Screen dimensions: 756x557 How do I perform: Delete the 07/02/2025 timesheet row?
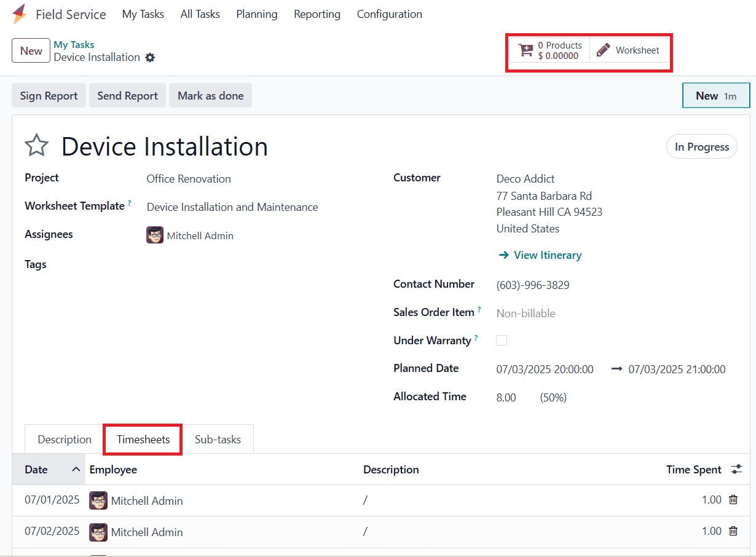[733, 531]
